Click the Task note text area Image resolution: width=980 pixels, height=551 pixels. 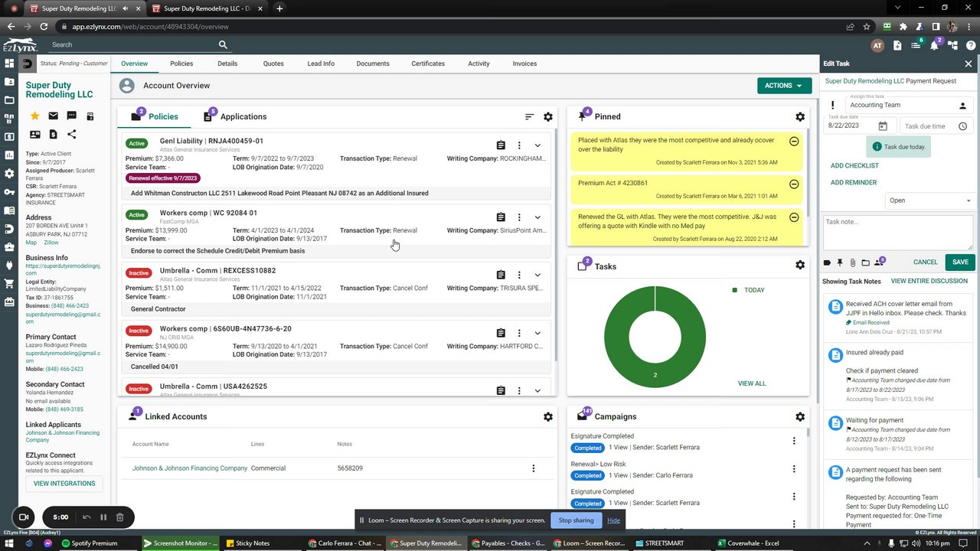coord(898,231)
